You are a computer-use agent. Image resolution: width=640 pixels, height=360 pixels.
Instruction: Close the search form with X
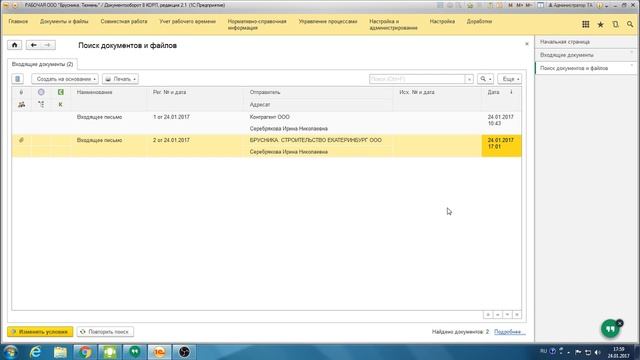pyautogui.click(x=527, y=44)
